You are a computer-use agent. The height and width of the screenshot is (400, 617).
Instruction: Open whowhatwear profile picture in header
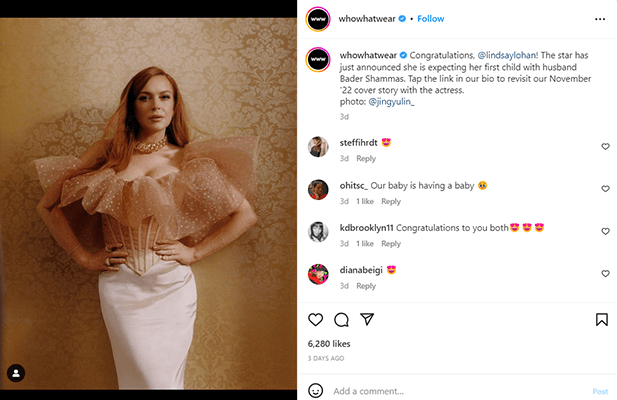pyautogui.click(x=318, y=19)
